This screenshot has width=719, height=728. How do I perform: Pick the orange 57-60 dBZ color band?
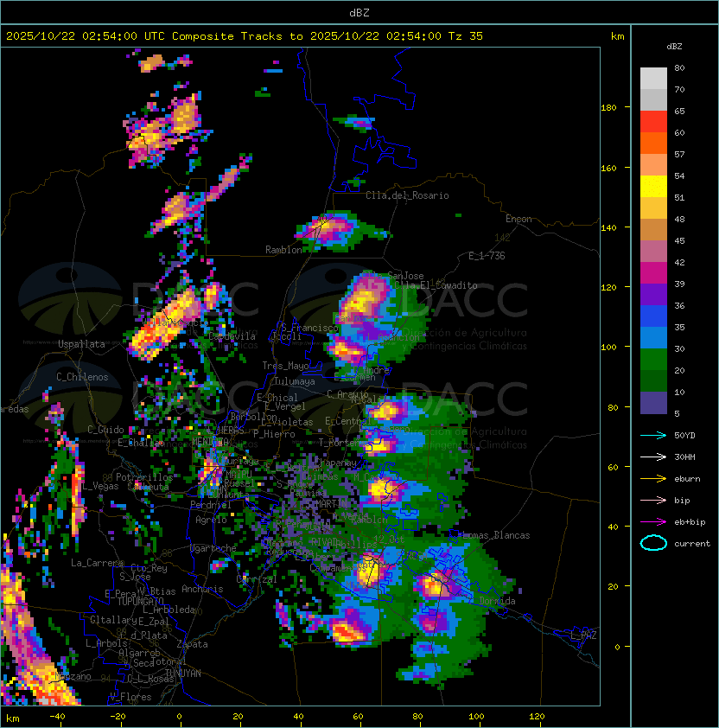coord(653,144)
